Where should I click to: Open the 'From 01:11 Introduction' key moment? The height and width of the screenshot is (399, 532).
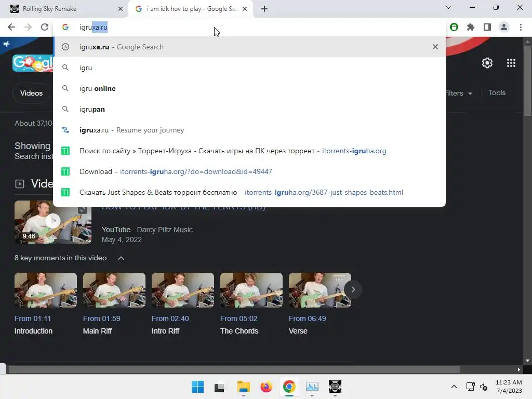[x=46, y=304]
